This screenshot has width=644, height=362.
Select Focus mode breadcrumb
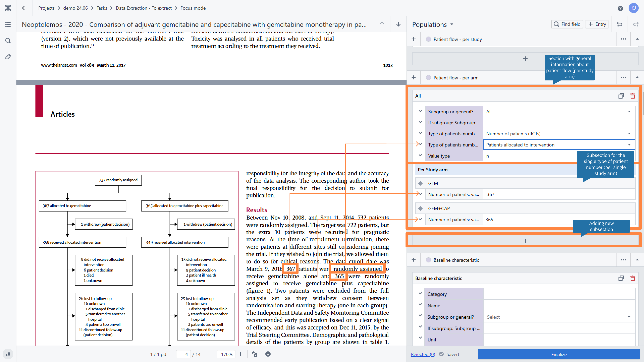coord(193,8)
